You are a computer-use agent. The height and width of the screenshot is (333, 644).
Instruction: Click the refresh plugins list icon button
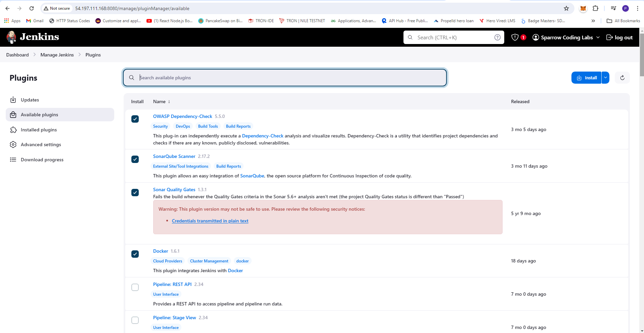(622, 78)
